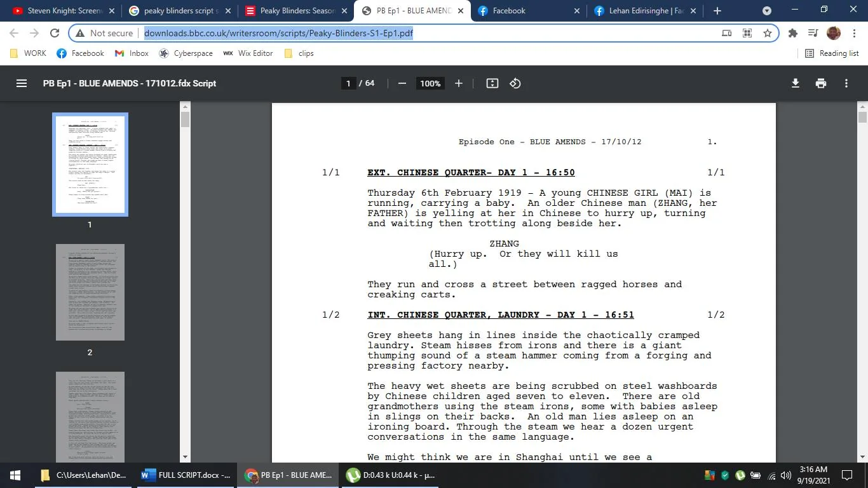The width and height of the screenshot is (868, 488).
Task: Bookmark this tab with the star icon
Action: pyautogui.click(x=768, y=33)
